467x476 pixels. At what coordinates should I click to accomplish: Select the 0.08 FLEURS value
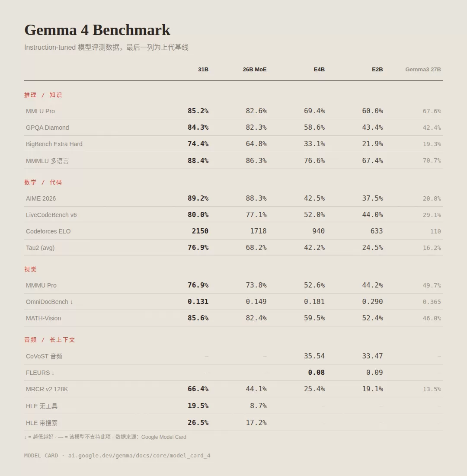click(317, 373)
